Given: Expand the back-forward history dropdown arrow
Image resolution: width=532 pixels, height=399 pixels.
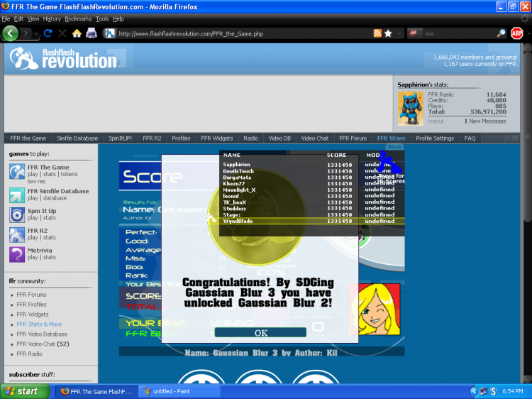Looking at the screenshot, I should pyautogui.click(x=36, y=33).
